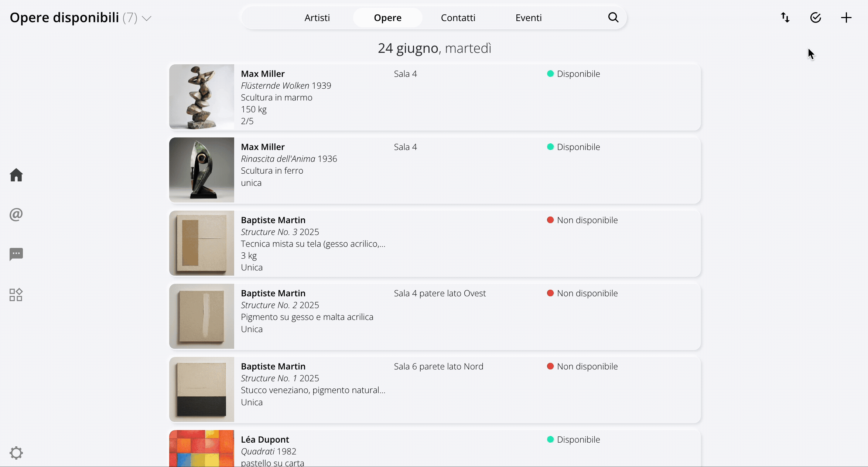This screenshot has height=467, width=868.
Task: Expand the 'Opere disponibili' dropdown
Action: click(x=147, y=18)
